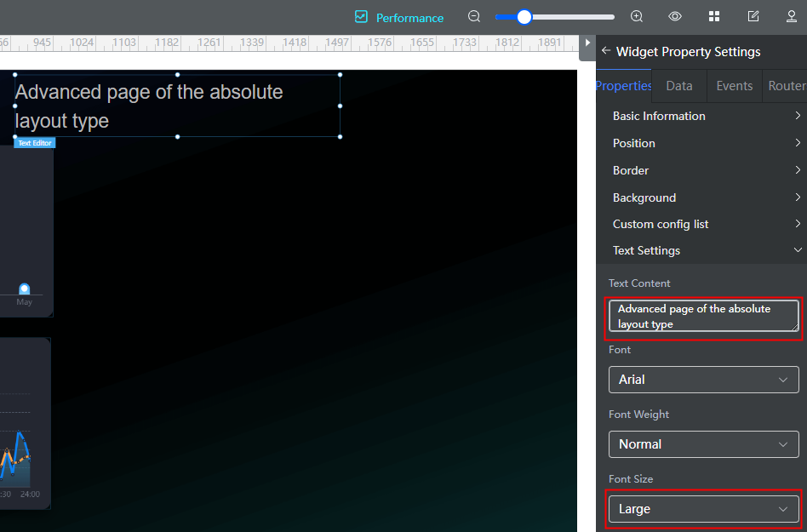Click the Performance label text

409,18
